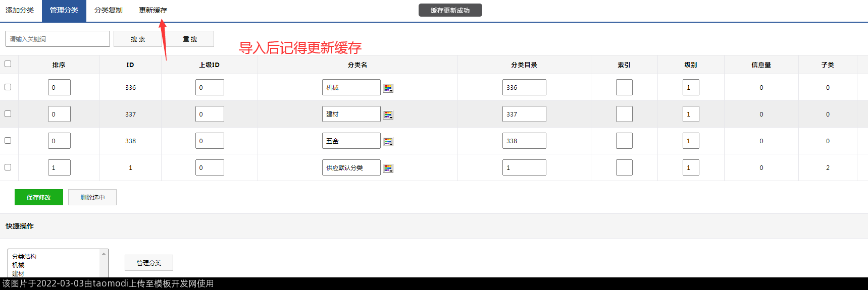868x290 pixels.
Task: Choose 机械 in the 分类结构 list
Action: coord(18,265)
